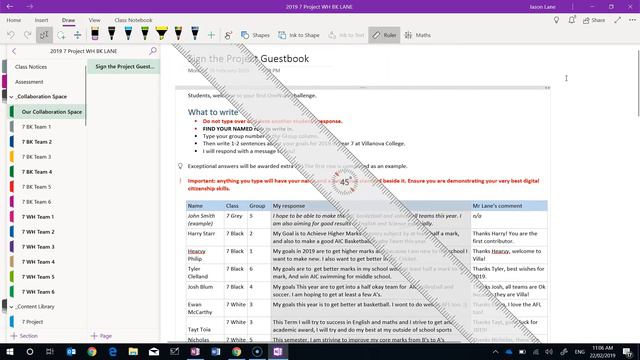Add a new section
Screen dimensions: 640x360
tap(24, 336)
